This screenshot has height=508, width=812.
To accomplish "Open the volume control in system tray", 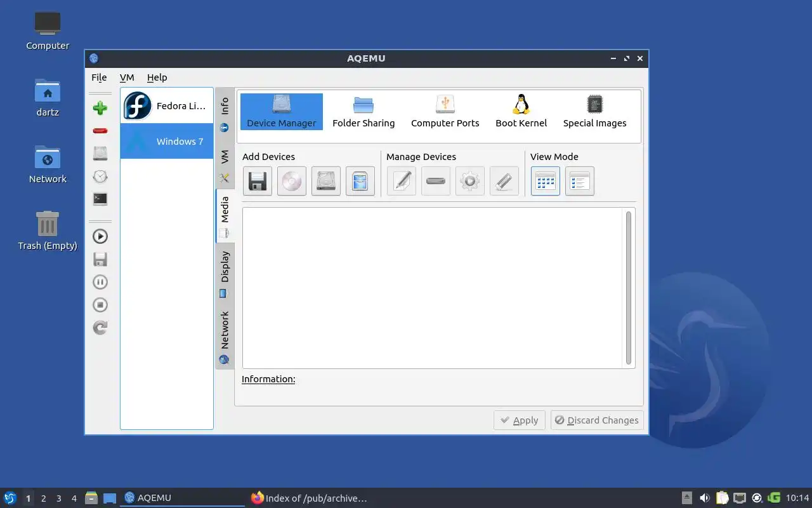I will [704, 498].
